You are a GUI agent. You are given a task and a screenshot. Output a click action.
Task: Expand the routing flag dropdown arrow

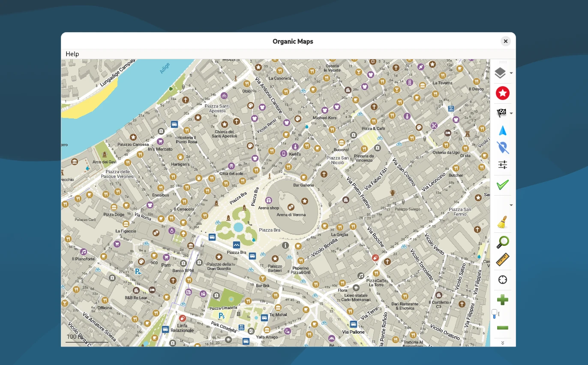tap(511, 113)
